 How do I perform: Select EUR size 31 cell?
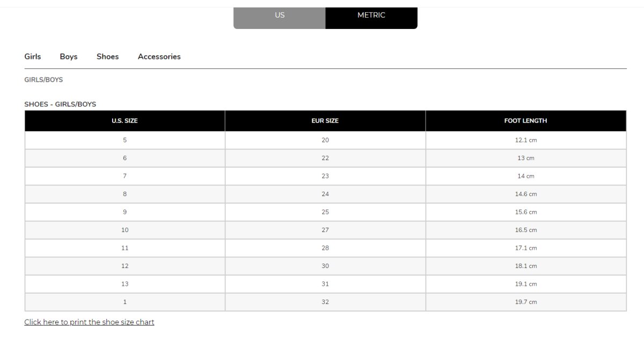click(325, 284)
